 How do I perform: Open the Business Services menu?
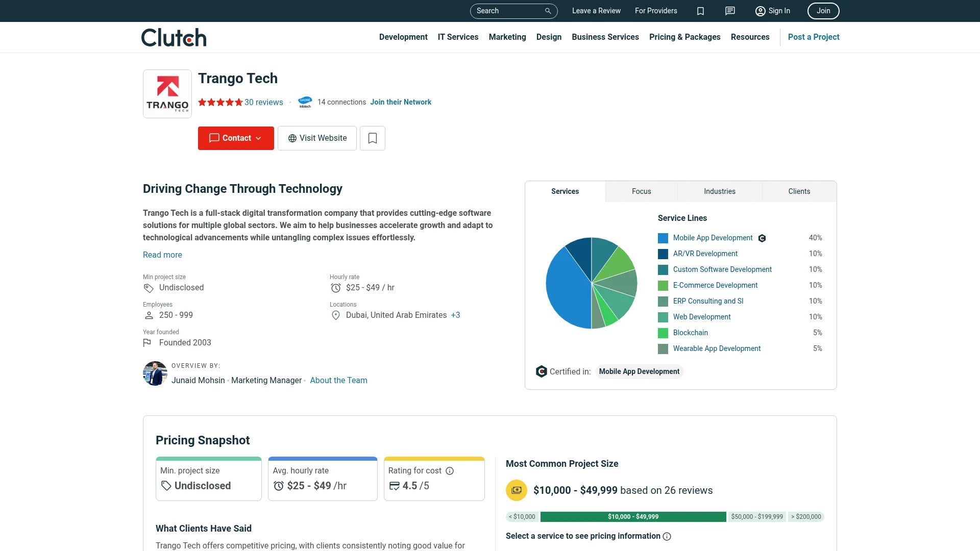click(605, 37)
